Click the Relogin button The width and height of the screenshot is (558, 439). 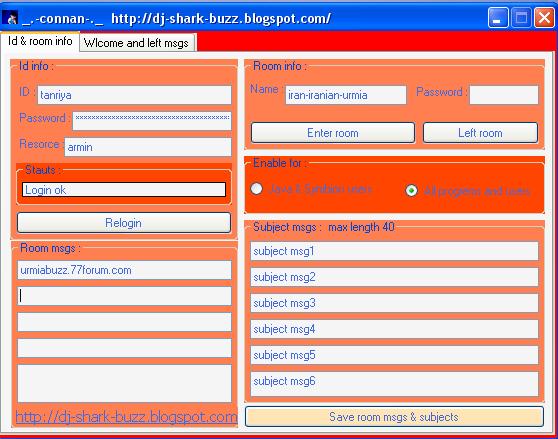point(123,223)
